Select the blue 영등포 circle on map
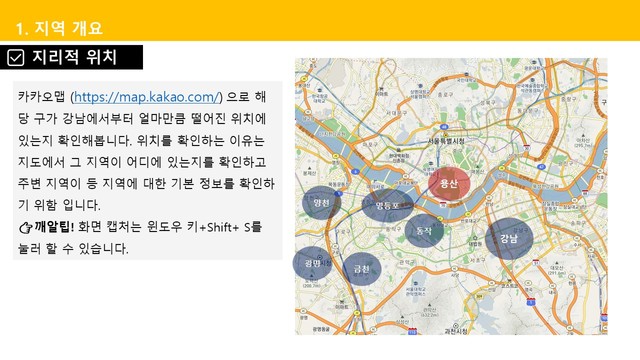 pos(387,205)
